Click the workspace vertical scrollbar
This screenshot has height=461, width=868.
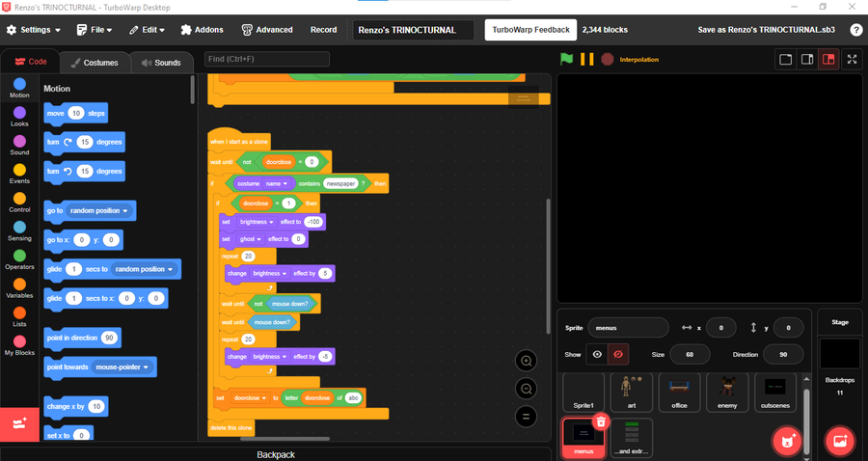(548, 266)
